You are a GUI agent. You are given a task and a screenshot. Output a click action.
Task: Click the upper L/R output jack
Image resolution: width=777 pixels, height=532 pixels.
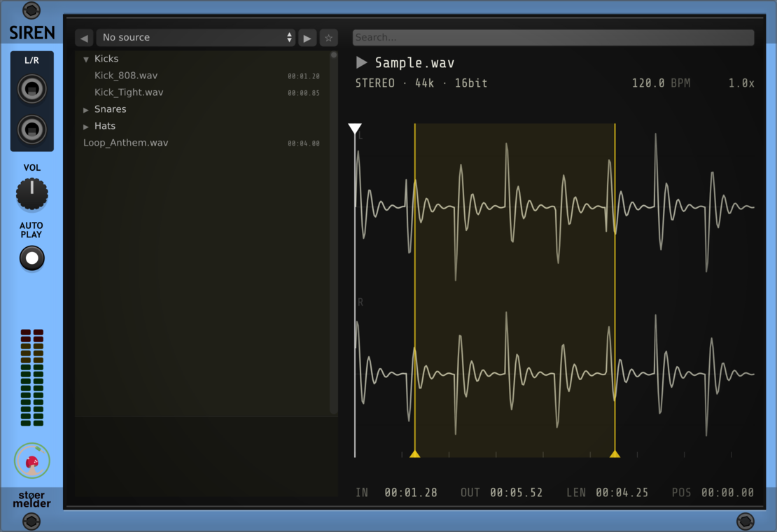click(x=31, y=89)
